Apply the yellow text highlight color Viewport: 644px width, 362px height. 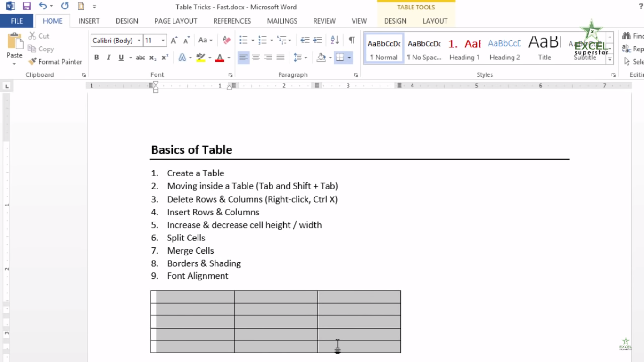pos(200,58)
